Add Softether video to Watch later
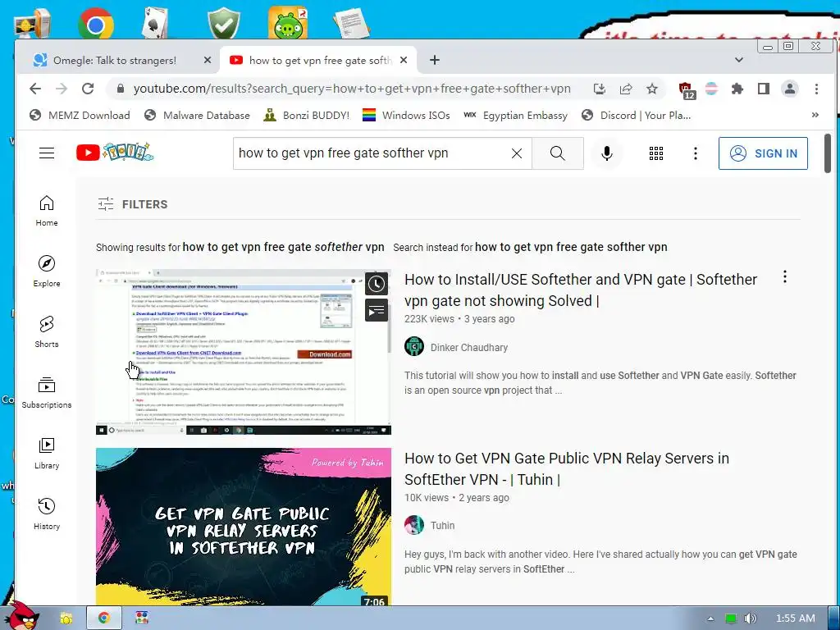Image resolution: width=840 pixels, height=630 pixels. [x=377, y=284]
